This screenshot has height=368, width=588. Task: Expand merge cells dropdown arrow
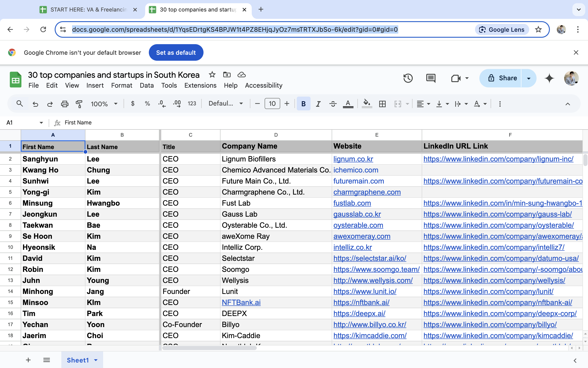tap(407, 104)
